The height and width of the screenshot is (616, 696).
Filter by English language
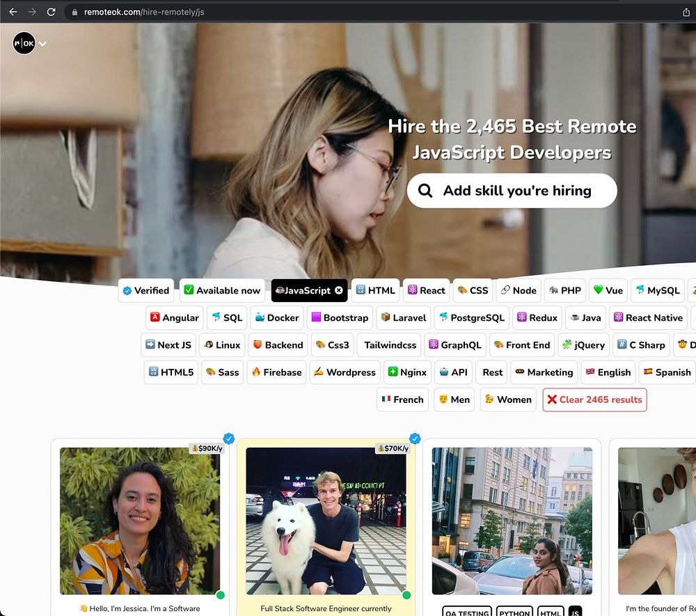[x=608, y=372]
